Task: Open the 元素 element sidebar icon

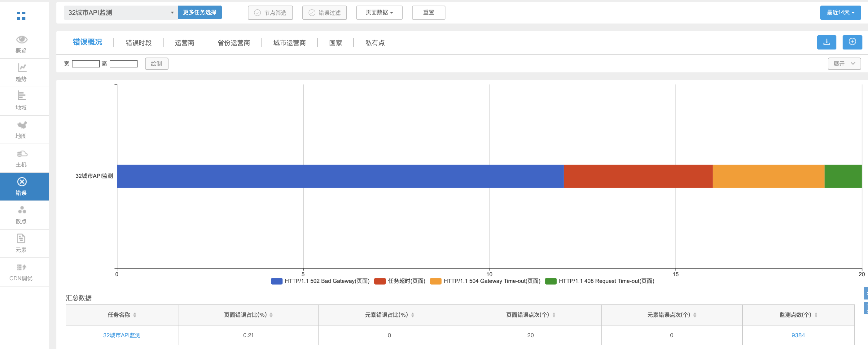Action: pos(22,239)
